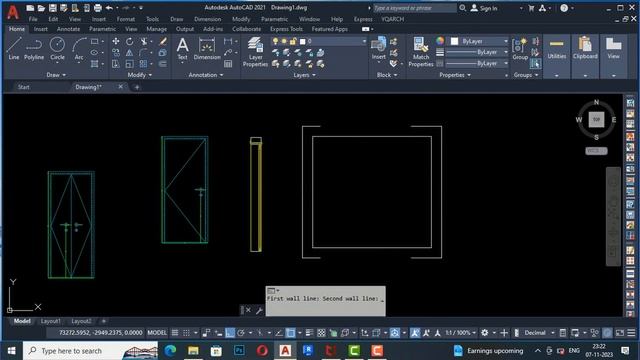The image size is (640, 360).
Task: Select the Arc tool
Action: tap(79, 49)
